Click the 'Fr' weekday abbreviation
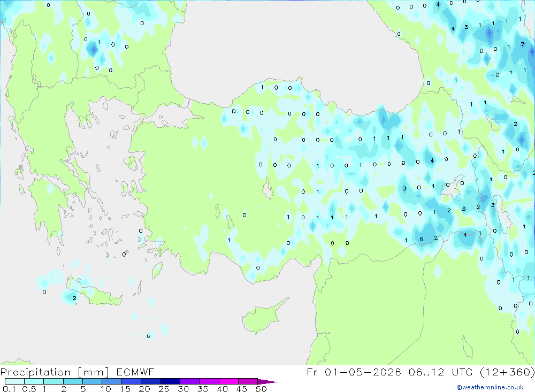This screenshot has width=535, height=392. (312, 372)
